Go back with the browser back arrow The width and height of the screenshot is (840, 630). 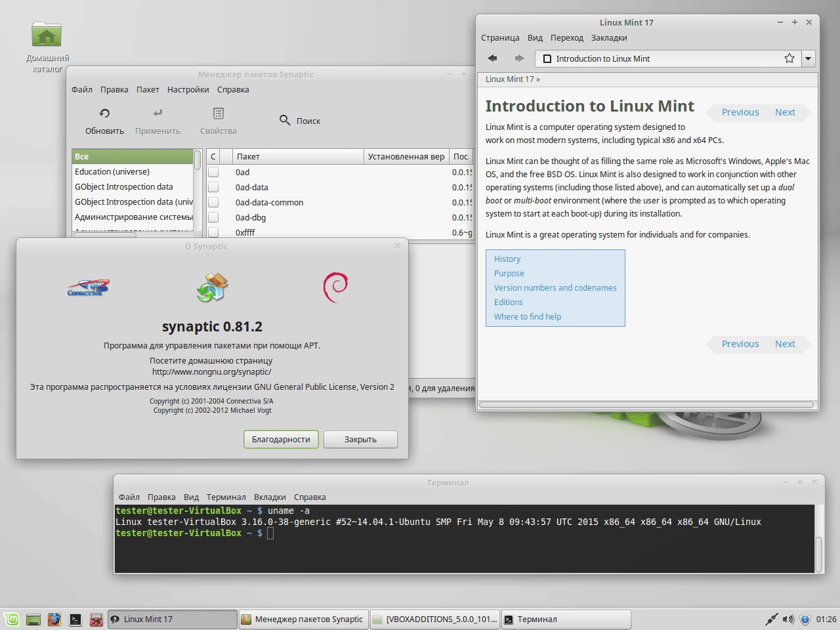click(x=492, y=58)
